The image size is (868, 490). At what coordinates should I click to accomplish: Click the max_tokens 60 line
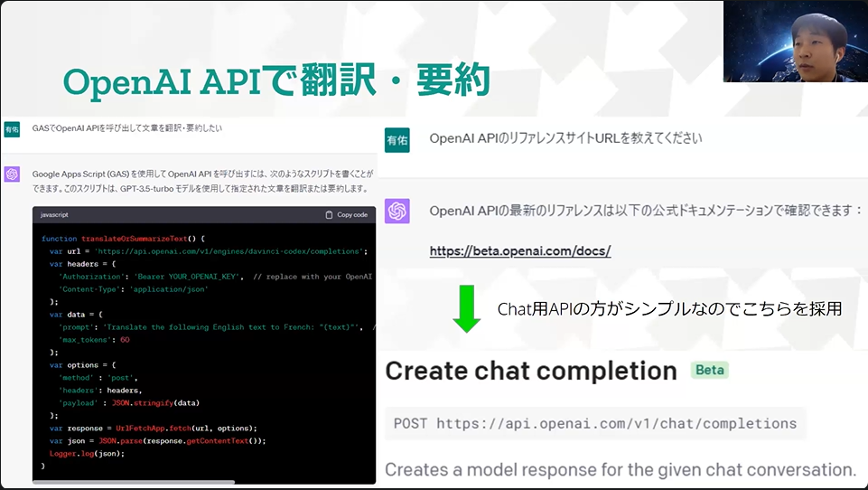pos(94,340)
